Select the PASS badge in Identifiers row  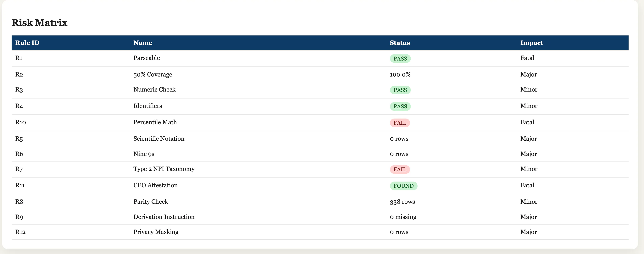pos(400,106)
